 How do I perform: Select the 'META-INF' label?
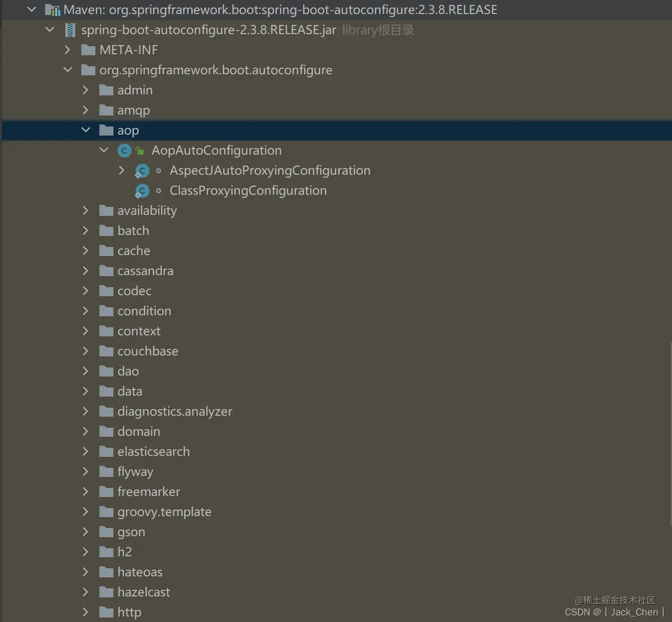[128, 50]
